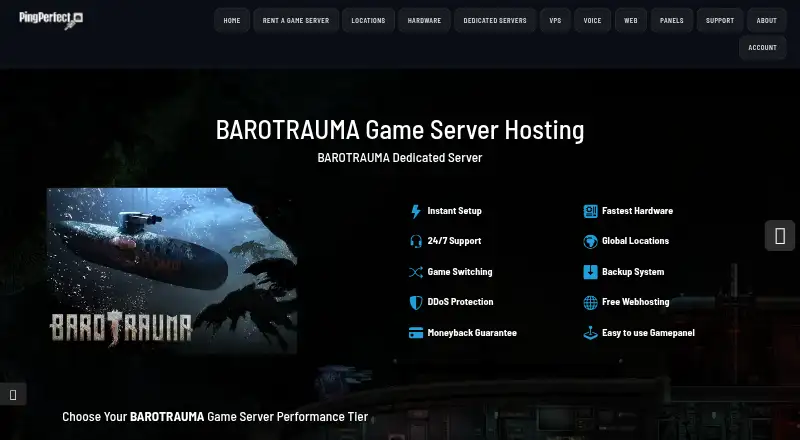Click the Instant Setup lightning icon

click(x=416, y=211)
